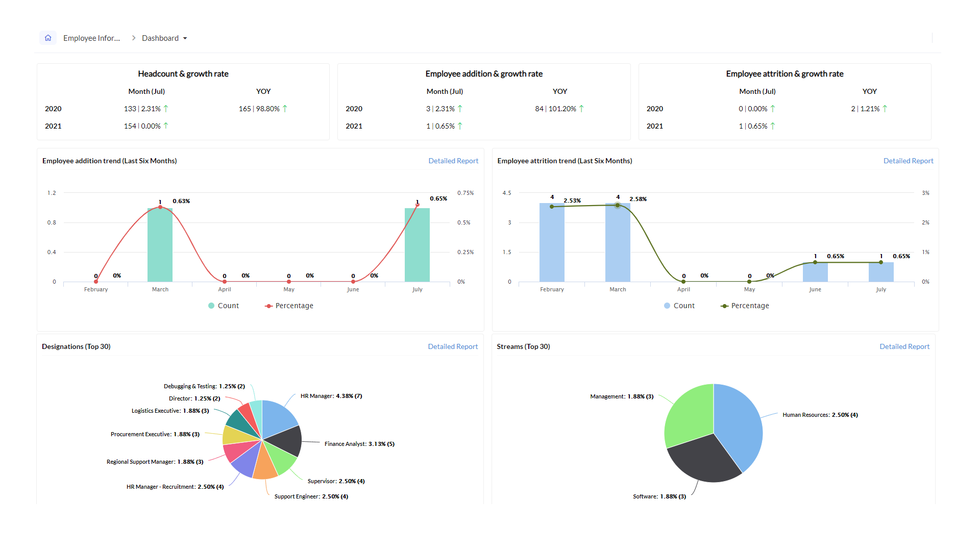Image resolution: width=980 pixels, height=551 pixels.
Task: Open Detailed Report for Designations
Action: pyautogui.click(x=452, y=346)
